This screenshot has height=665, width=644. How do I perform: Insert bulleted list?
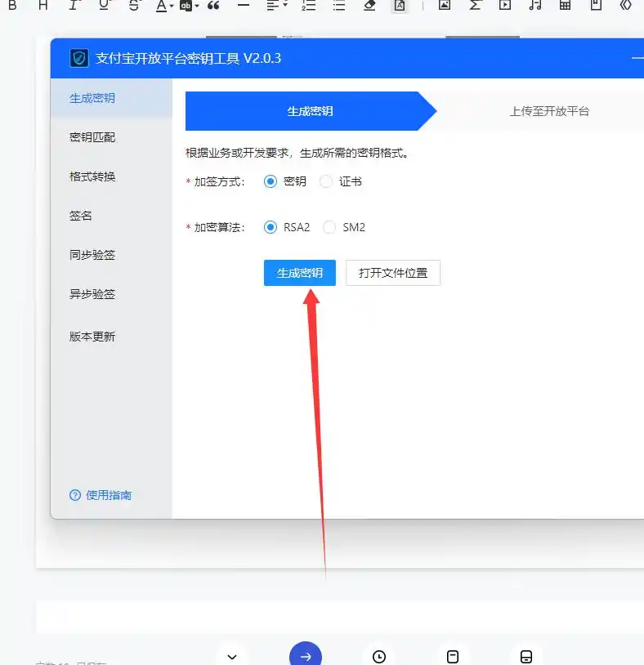[x=339, y=6]
